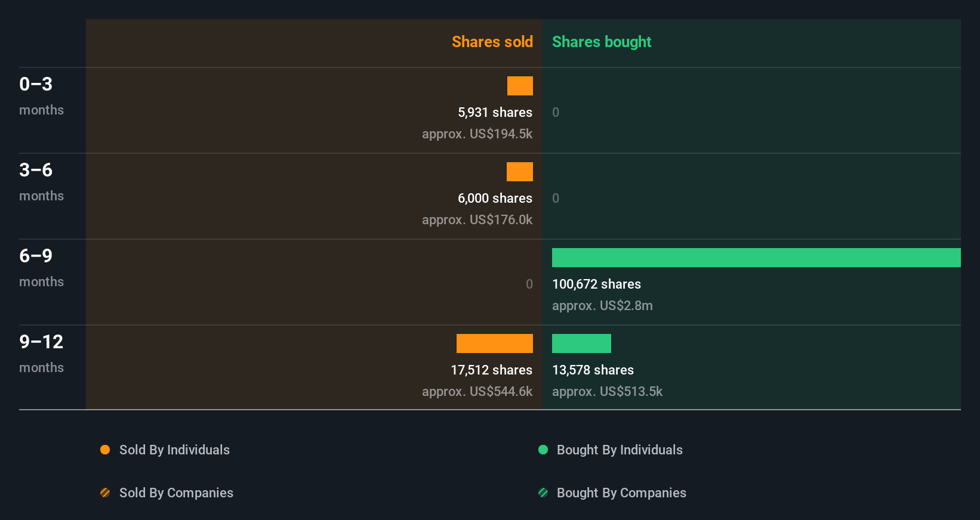Click the Shares sold heading
The height and width of the screenshot is (520, 980).
click(x=492, y=42)
